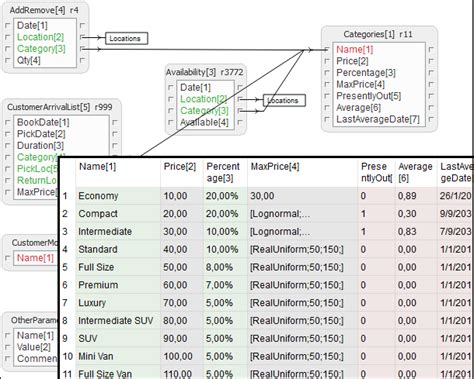The width and height of the screenshot is (474, 379).
Task: Select Location[2] field in AddRemove table
Action: pyautogui.click(x=40, y=37)
